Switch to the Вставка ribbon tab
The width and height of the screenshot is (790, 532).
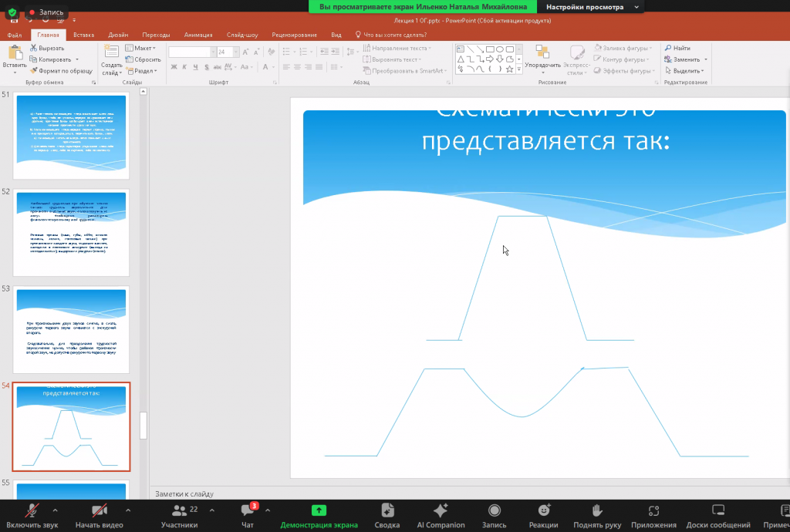(x=83, y=35)
